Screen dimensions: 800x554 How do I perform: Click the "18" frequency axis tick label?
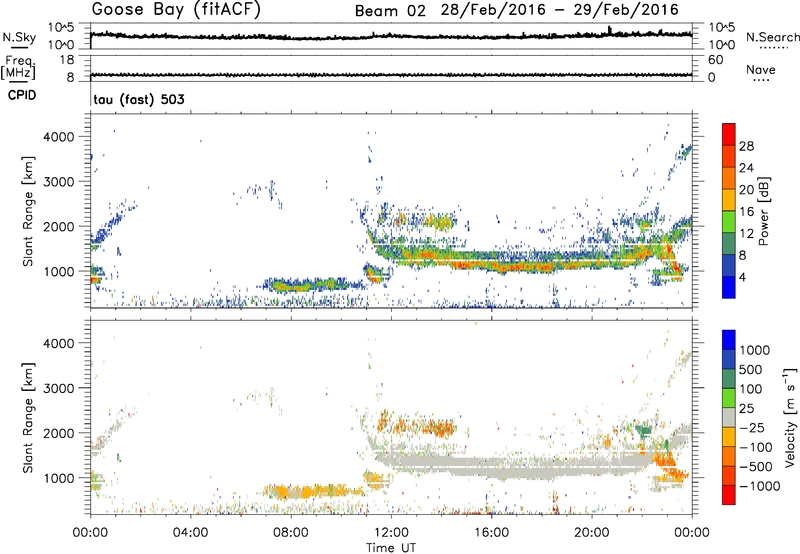click(67, 60)
